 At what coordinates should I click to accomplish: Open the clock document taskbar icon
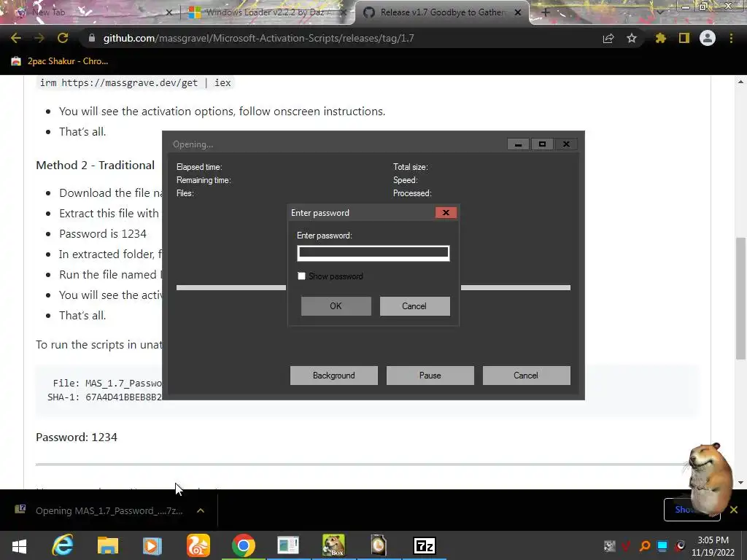[379, 545]
